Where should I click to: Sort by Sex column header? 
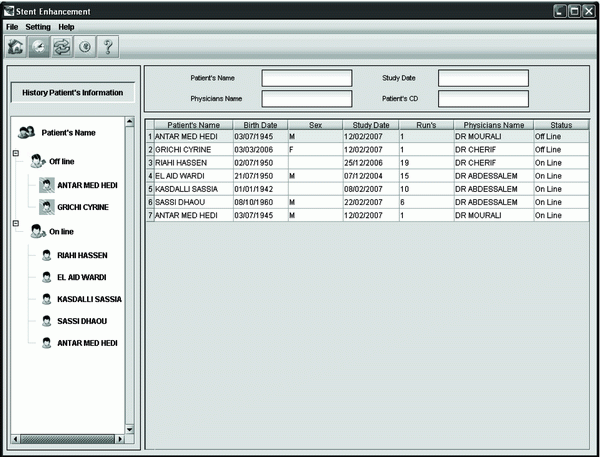(x=316, y=125)
